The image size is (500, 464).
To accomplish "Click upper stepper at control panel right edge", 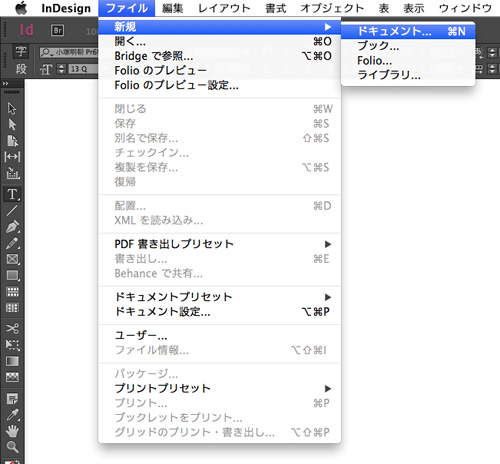I will click(x=492, y=52).
